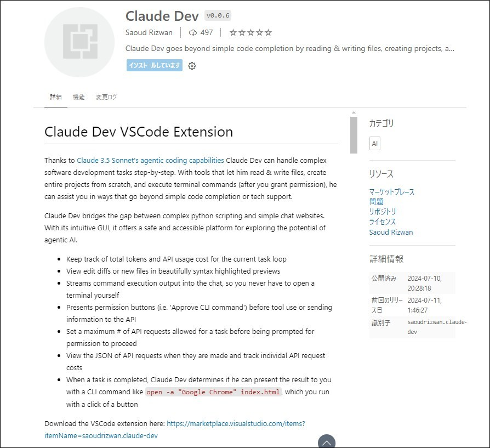Screen dimensions: 490x448
Task: Visit Saoud Rizwan's profile in リソース
Action: tap(391, 232)
